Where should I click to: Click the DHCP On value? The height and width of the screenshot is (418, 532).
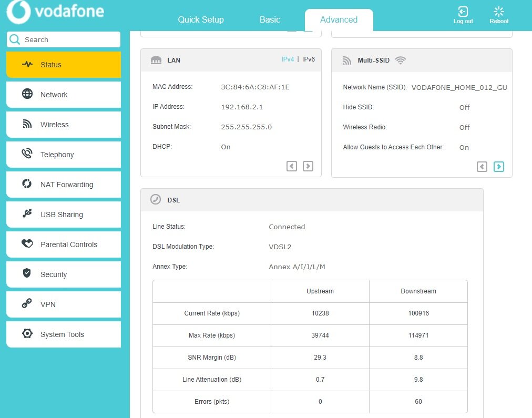point(226,147)
